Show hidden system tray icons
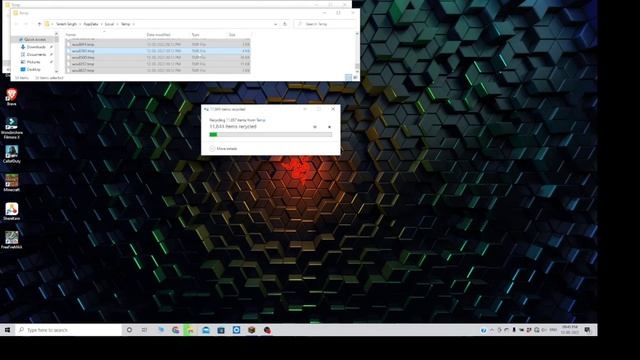Screen dimensions: 640x360 pyautogui.click(x=492, y=330)
